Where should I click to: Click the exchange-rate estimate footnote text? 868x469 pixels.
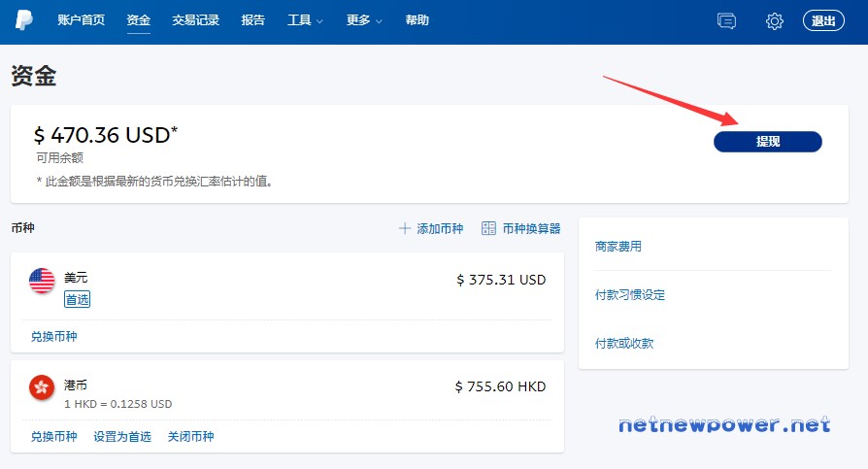pyautogui.click(x=154, y=181)
